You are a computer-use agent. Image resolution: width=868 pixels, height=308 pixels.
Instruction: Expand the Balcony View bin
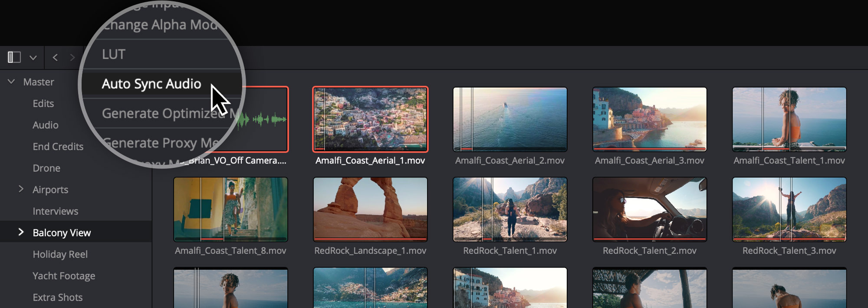[21, 232]
